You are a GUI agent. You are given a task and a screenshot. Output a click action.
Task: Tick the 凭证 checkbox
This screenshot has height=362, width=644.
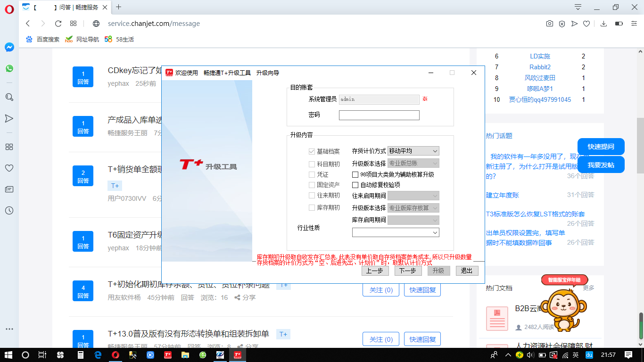point(312,174)
